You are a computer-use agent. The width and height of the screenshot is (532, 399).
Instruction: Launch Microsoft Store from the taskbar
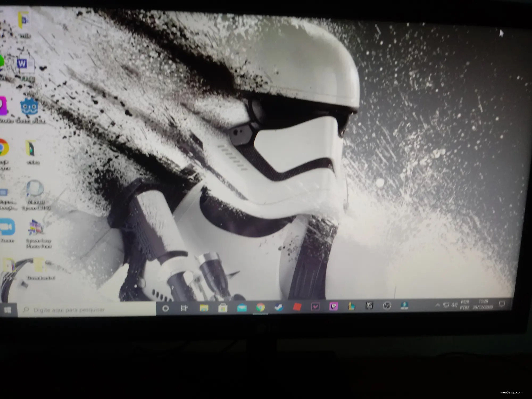coord(223,308)
